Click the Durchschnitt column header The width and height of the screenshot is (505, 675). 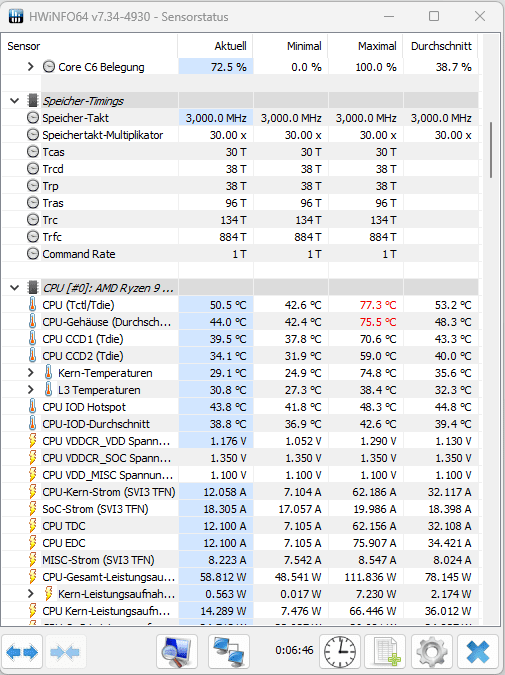pos(441,46)
